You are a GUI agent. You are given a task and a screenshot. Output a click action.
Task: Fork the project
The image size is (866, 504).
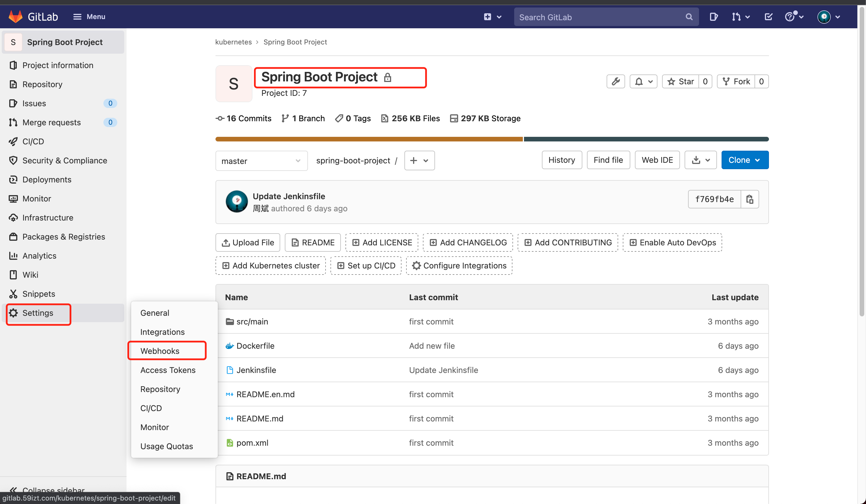coord(736,81)
